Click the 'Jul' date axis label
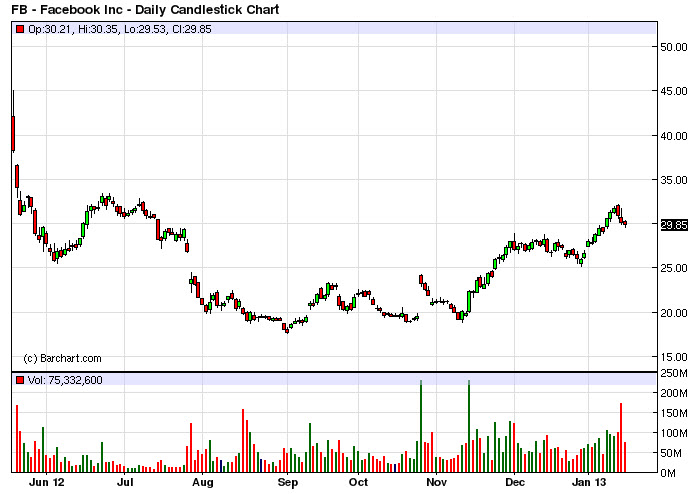The width and height of the screenshot is (696, 494). click(125, 482)
